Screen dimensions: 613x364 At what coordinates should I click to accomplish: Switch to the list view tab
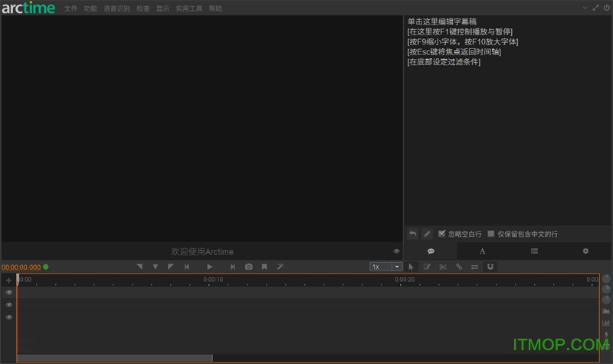[534, 251]
